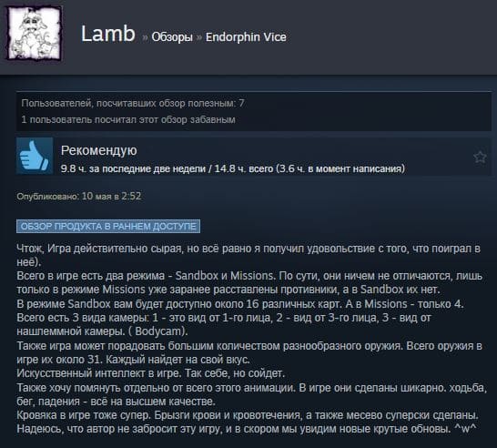The height and width of the screenshot is (448, 497).
Task: Click the line about the review being забавным
Action: click(x=128, y=119)
